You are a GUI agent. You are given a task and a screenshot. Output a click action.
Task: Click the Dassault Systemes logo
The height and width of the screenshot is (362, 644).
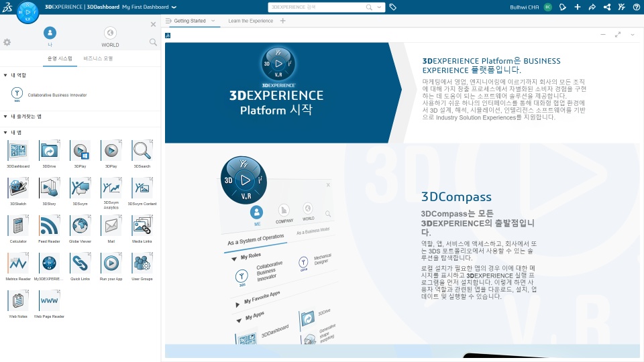pos(7,7)
